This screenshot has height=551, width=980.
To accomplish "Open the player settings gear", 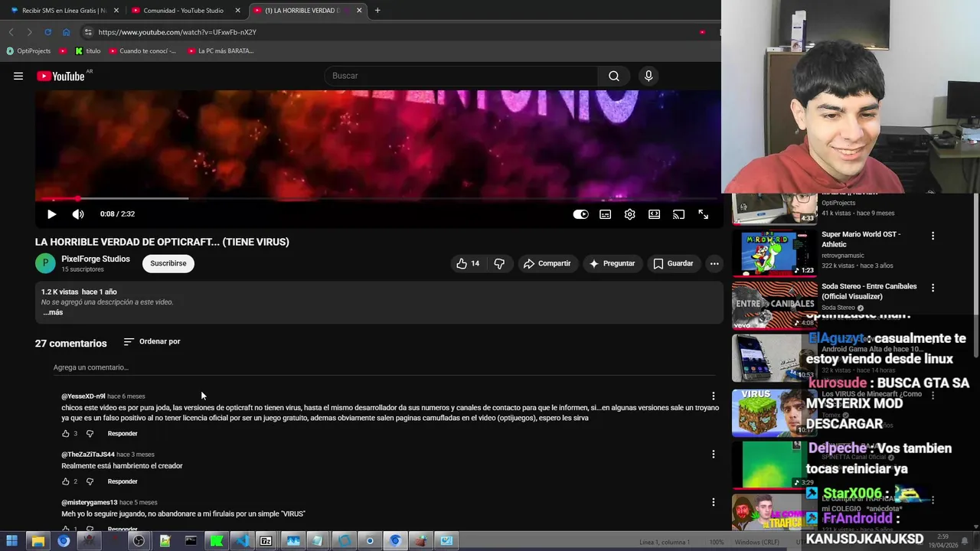I will pos(629,214).
